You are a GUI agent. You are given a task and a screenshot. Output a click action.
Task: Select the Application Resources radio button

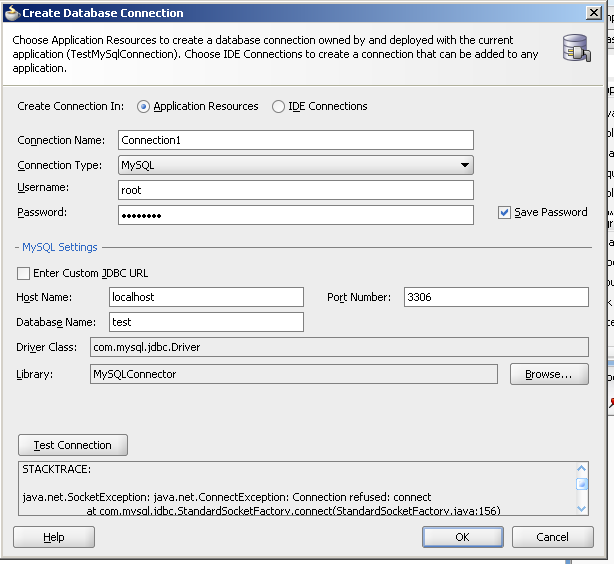[144, 107]
